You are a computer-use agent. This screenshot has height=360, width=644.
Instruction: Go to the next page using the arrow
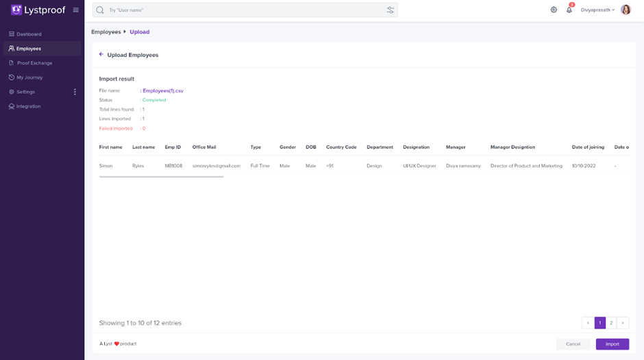pos(622,323)
